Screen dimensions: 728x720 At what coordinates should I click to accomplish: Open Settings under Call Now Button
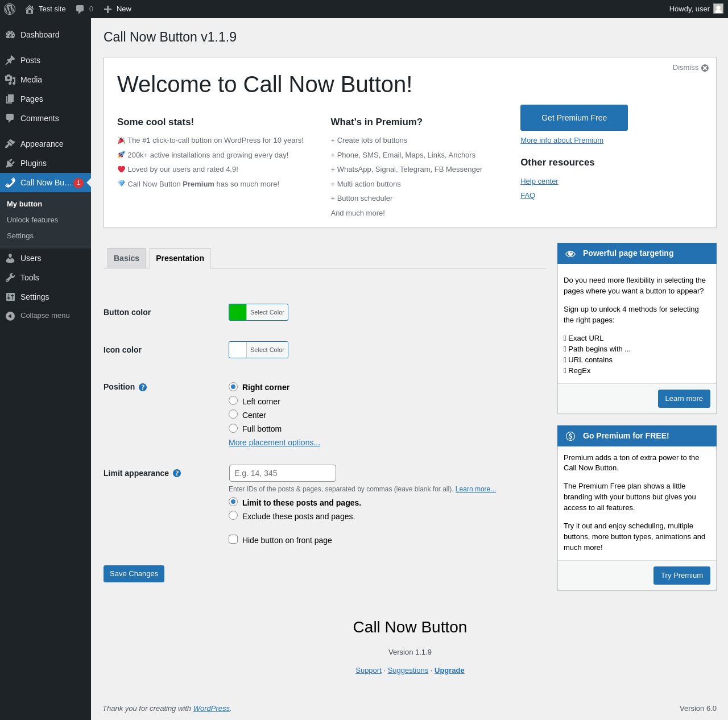[20, 236]
